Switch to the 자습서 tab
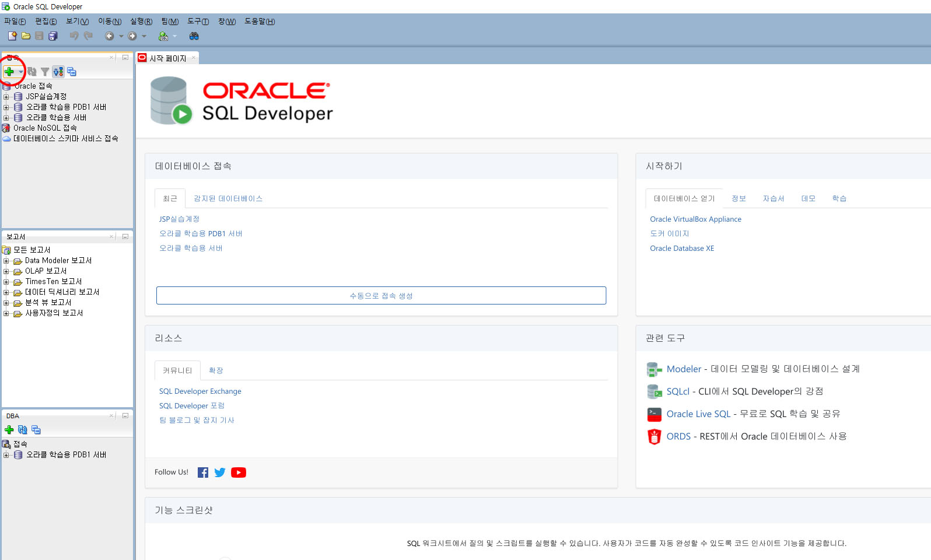The image size is (931, 560). coord(773,198)
